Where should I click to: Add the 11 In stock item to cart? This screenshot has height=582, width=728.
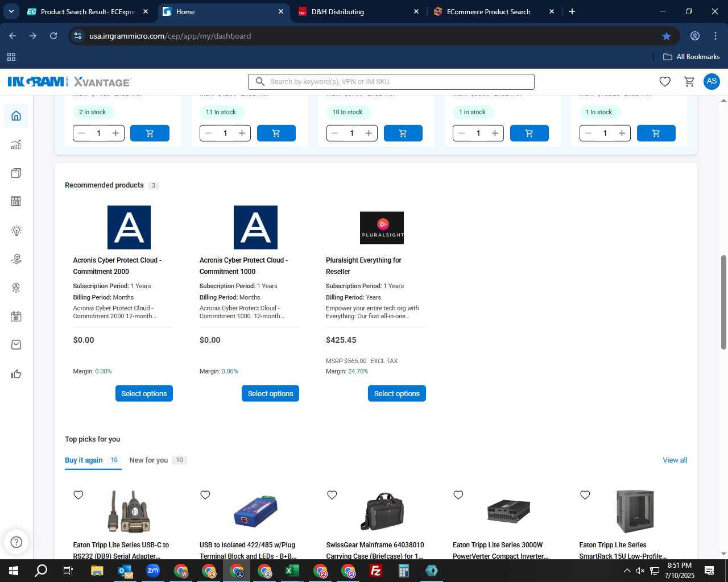(x=276, y=133)
